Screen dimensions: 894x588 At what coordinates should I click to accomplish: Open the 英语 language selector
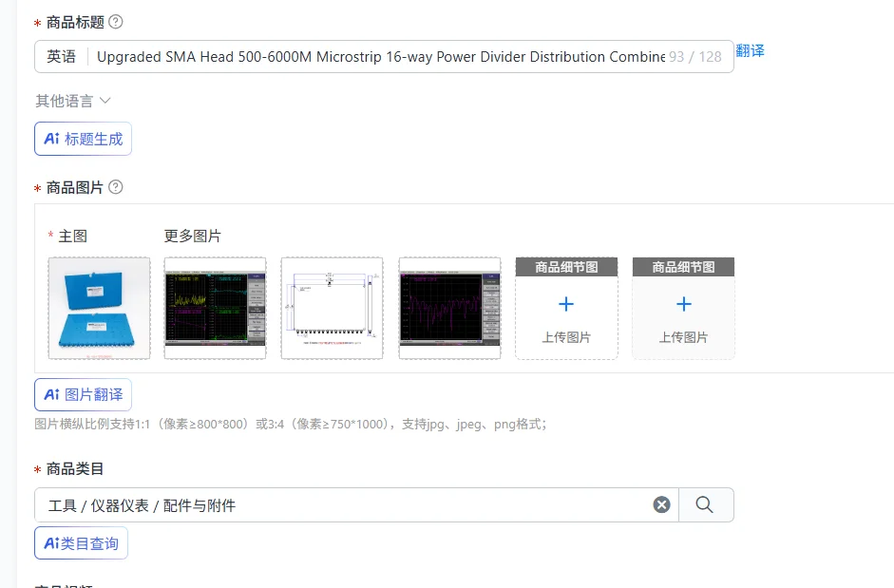(61, 56)
